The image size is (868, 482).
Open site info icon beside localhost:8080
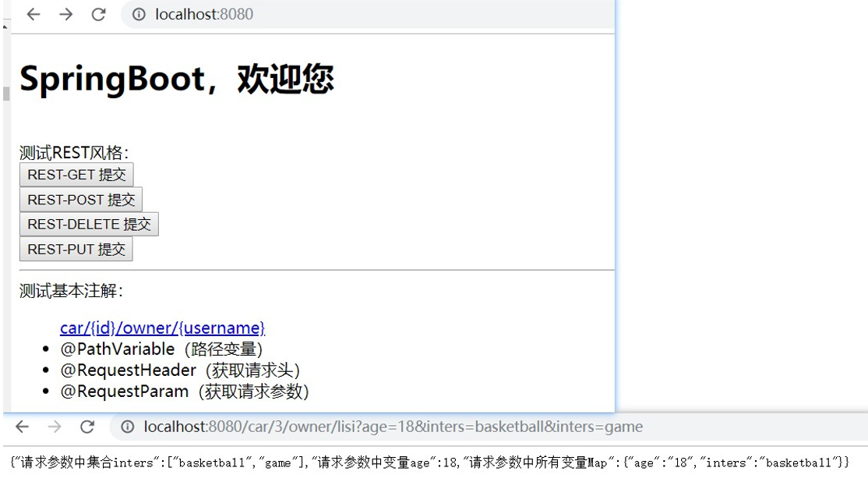tap(139, 14)
